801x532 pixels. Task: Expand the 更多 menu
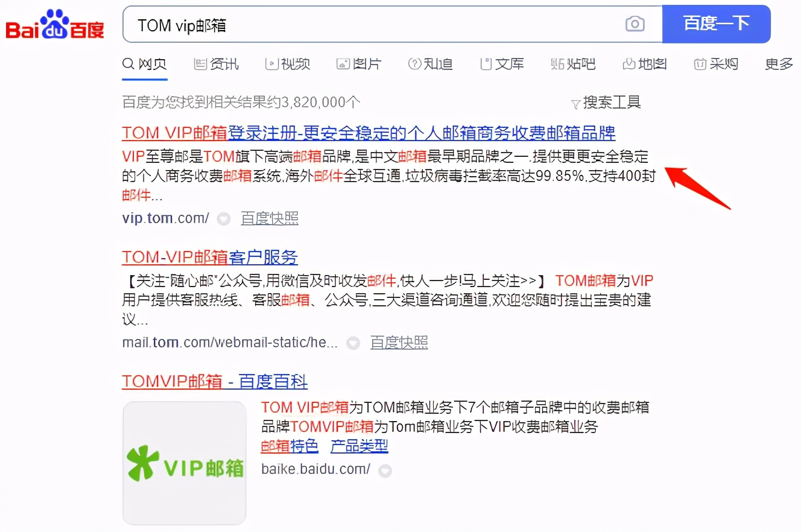(x=779, y=64)
